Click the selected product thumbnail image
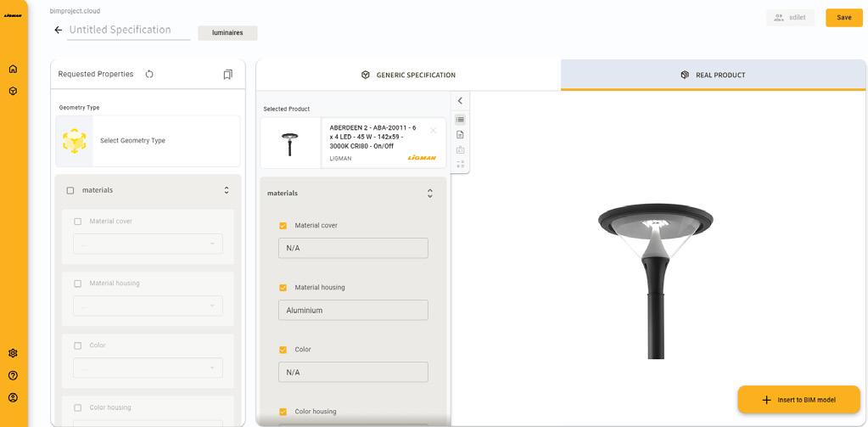This screenshot has width=868, height=427. click(291, 143)
